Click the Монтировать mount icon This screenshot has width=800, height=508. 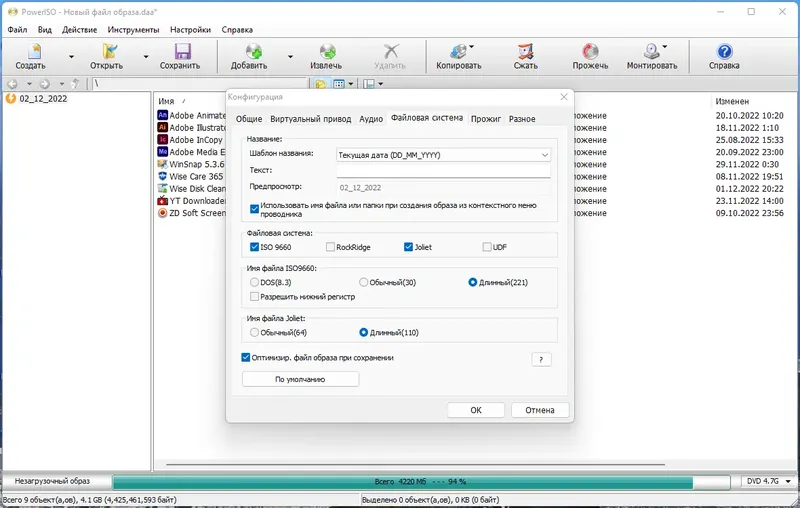[652, 52]
